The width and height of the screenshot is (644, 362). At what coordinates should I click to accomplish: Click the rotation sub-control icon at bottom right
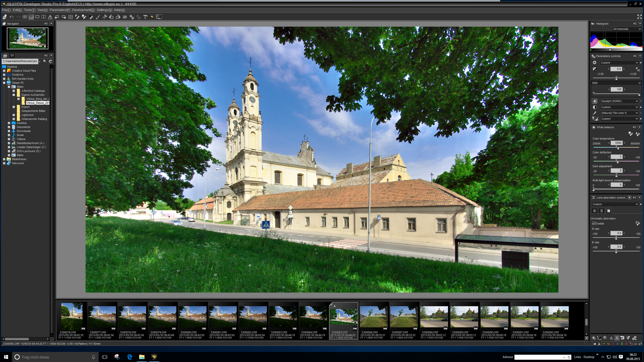pyautogui.click(x=622, y=338)
